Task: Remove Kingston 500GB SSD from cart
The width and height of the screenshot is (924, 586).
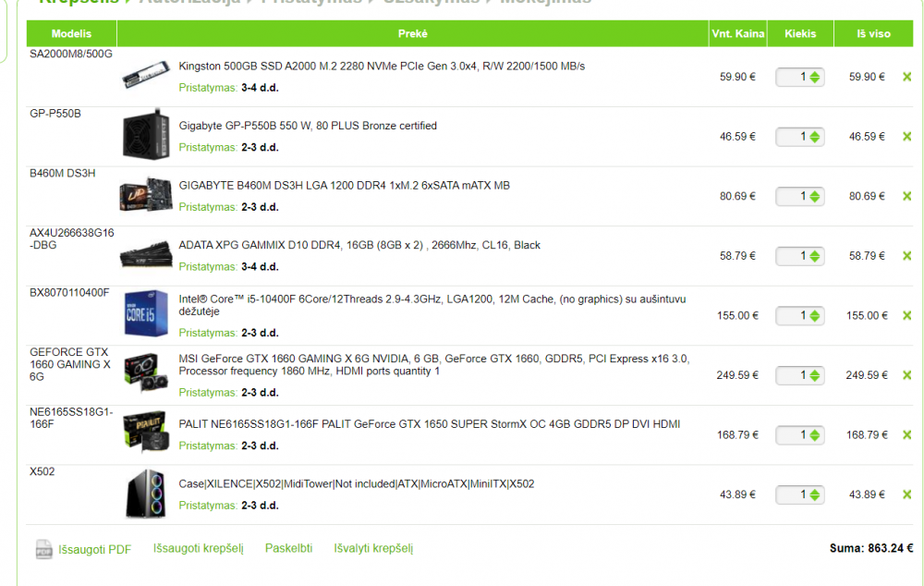Action: pyautogui.click(x=907, y=77)
